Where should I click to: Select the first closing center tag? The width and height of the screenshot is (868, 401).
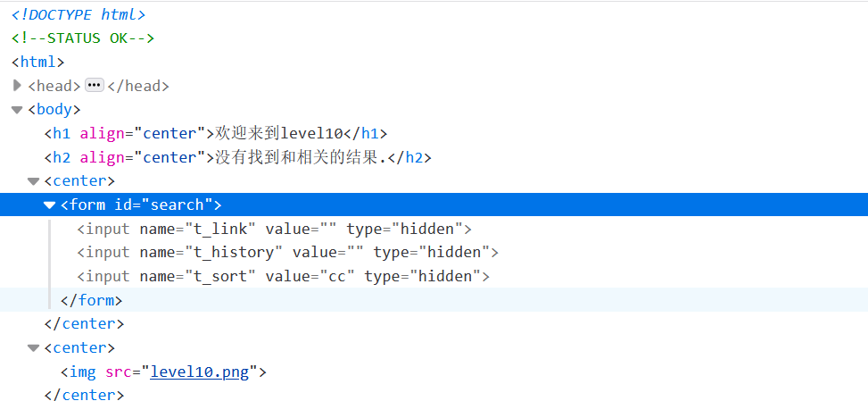(x=84, y=324)
